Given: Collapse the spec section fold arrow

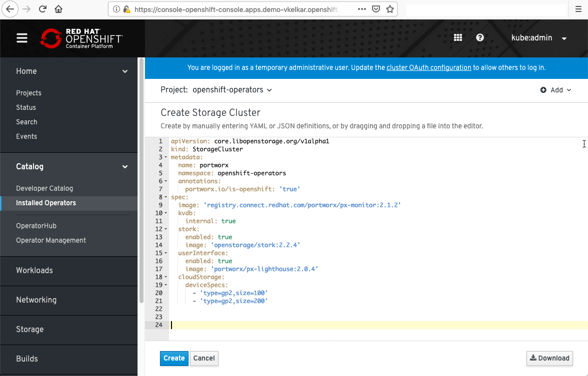Looking at the screenshot, I should (x=165, y=197).
